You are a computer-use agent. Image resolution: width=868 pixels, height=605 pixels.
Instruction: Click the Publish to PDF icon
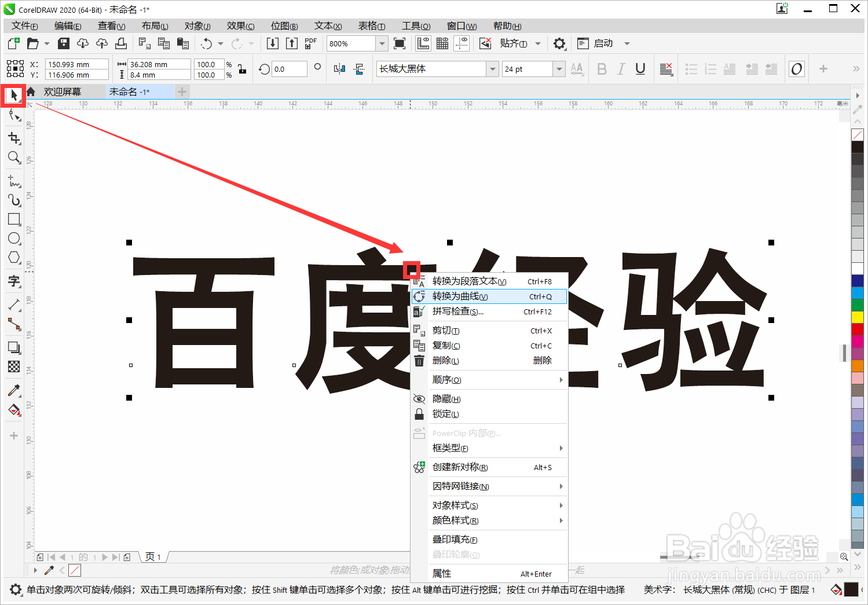click(311, 43)
